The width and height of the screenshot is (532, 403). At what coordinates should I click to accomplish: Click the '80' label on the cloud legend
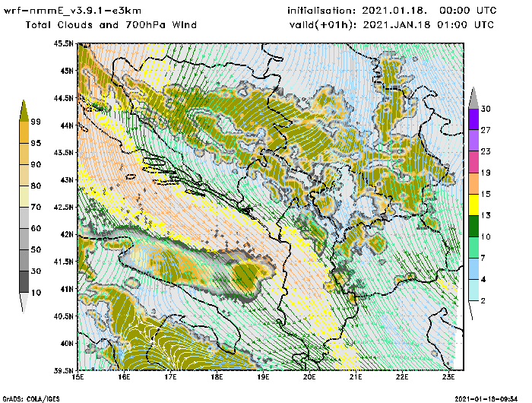(x=36, y=186)
